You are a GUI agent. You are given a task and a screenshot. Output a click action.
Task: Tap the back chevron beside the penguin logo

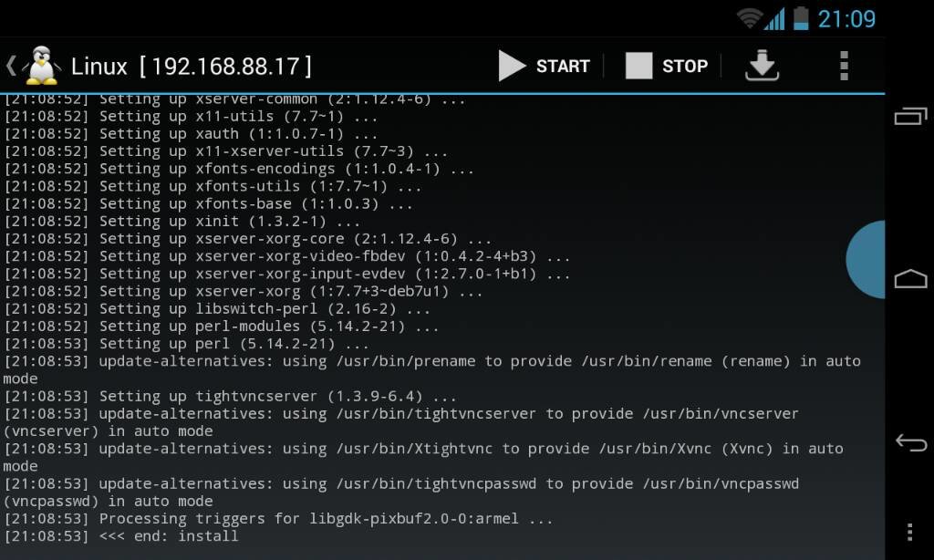tap(11, 66)
